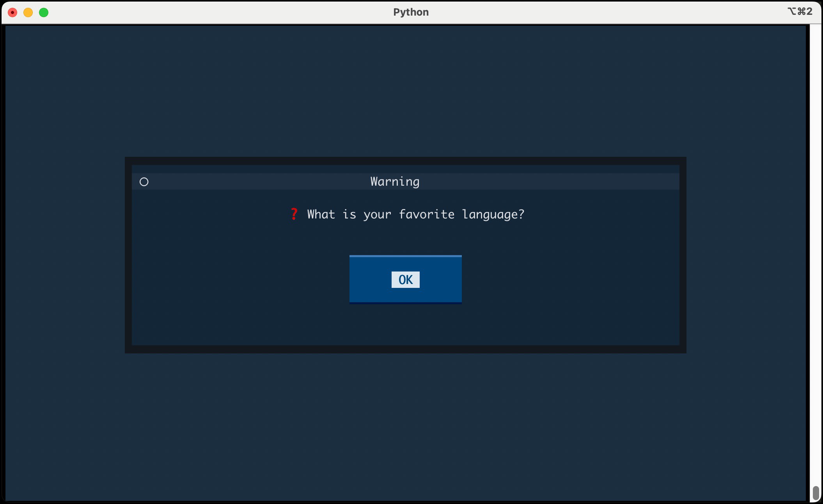Click the question mark before the prompt text
823x504 pixels.
(293, 214)
